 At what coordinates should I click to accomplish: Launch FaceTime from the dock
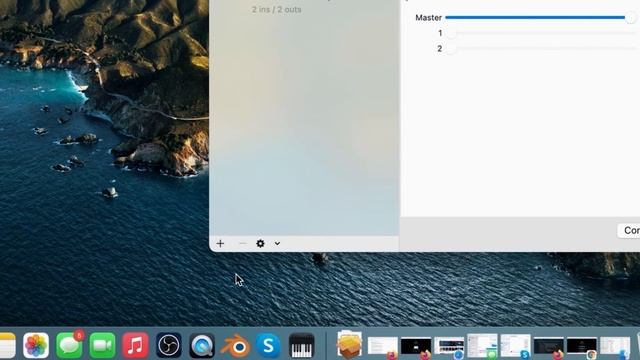(x=102, y=346)
